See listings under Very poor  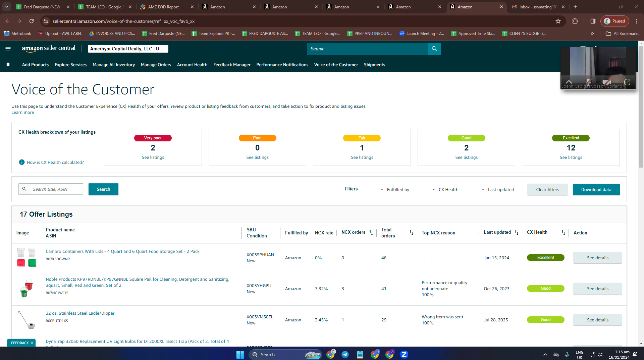point(153,157)
